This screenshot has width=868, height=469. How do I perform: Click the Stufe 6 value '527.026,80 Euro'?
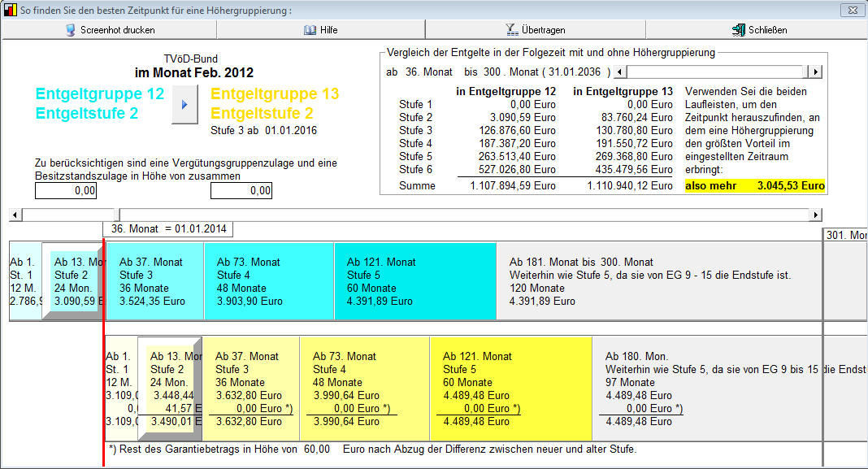coord(517,169)
